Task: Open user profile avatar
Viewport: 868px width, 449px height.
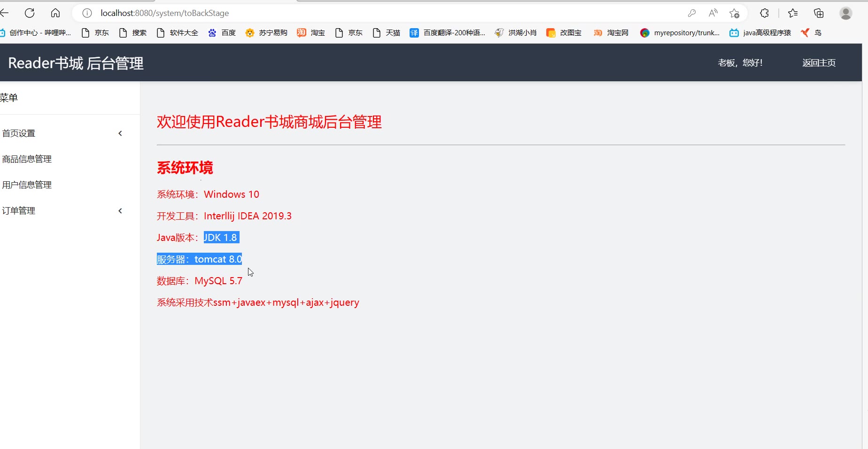Action: (846, 13)
